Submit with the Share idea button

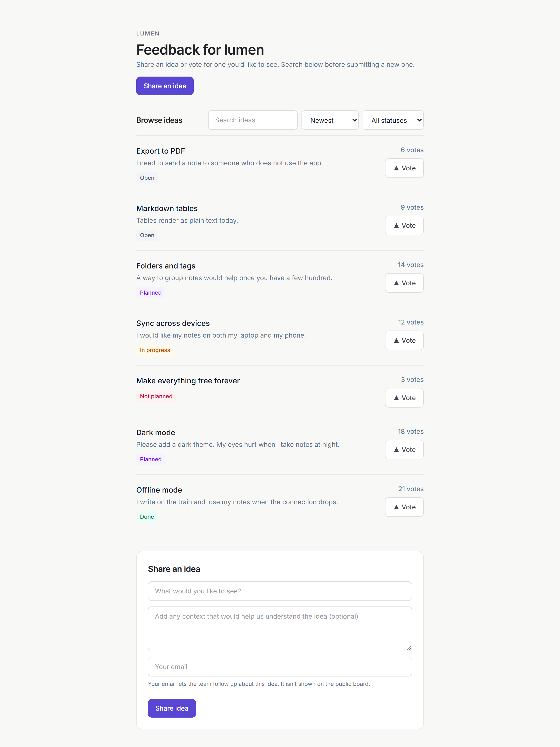coord(172,708)
